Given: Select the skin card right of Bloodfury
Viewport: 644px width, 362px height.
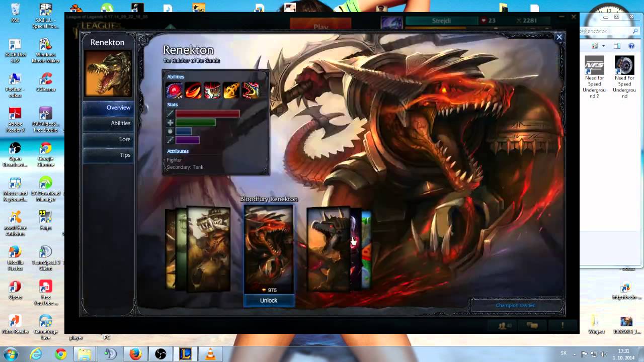Looking at the screenshot, I should (328, 250).
